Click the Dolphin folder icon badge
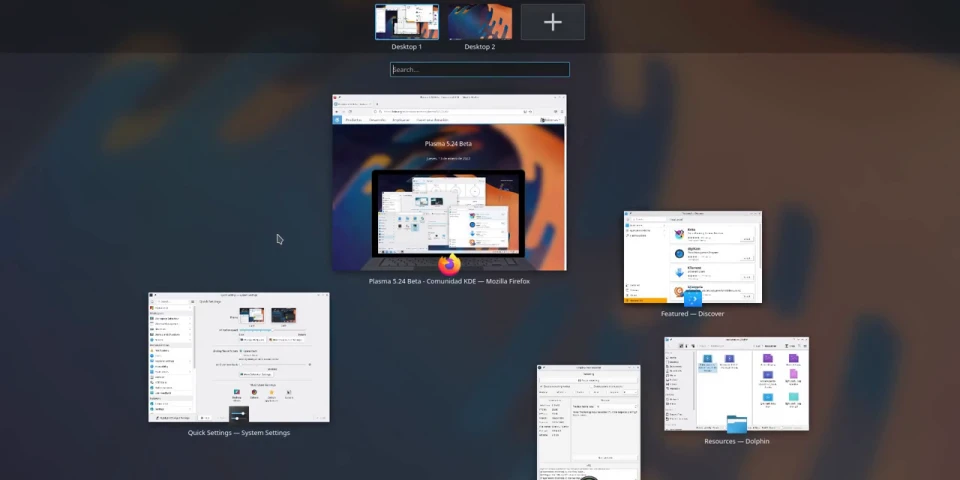Screen dimensions: 960x480 736,425
